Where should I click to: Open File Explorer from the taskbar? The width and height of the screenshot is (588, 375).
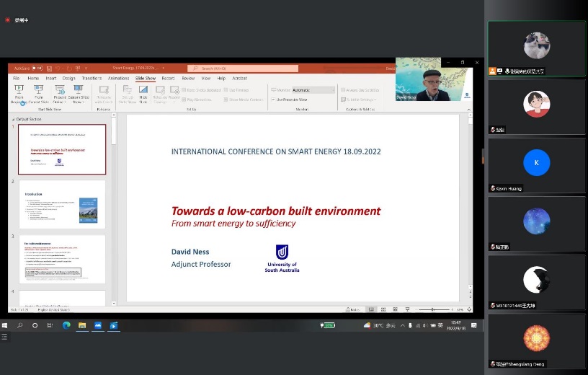click(82, 325)
